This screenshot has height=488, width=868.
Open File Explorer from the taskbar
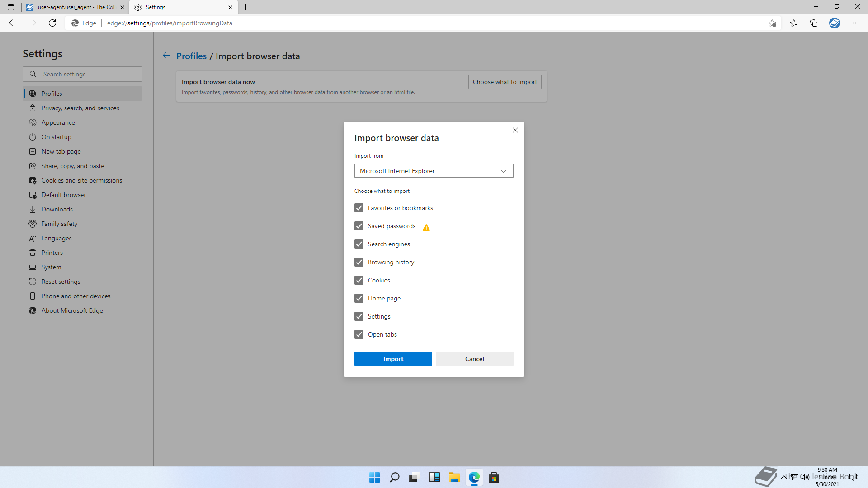[454, 477]
